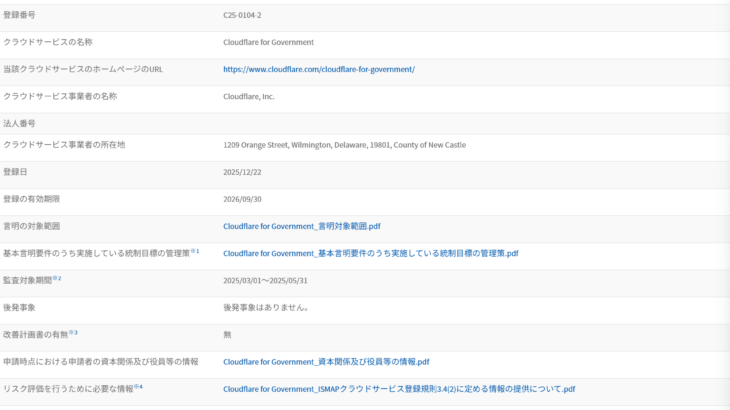Click the 登録日 label
This screenshot has width=730, height=410.
[15, 172]
